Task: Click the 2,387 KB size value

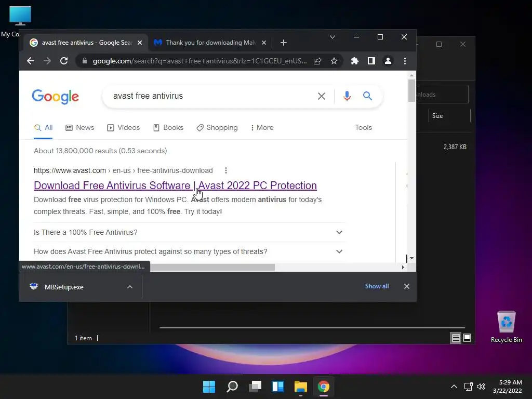Action: [x=455, y=147]
